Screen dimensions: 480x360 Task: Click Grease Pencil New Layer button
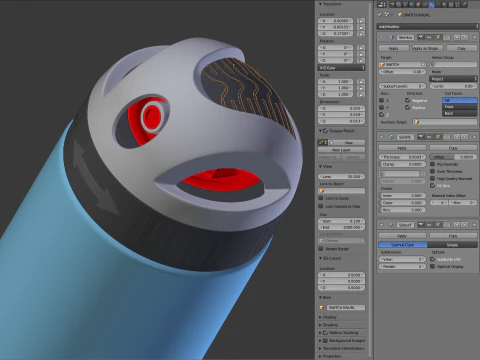click(342, 150)
